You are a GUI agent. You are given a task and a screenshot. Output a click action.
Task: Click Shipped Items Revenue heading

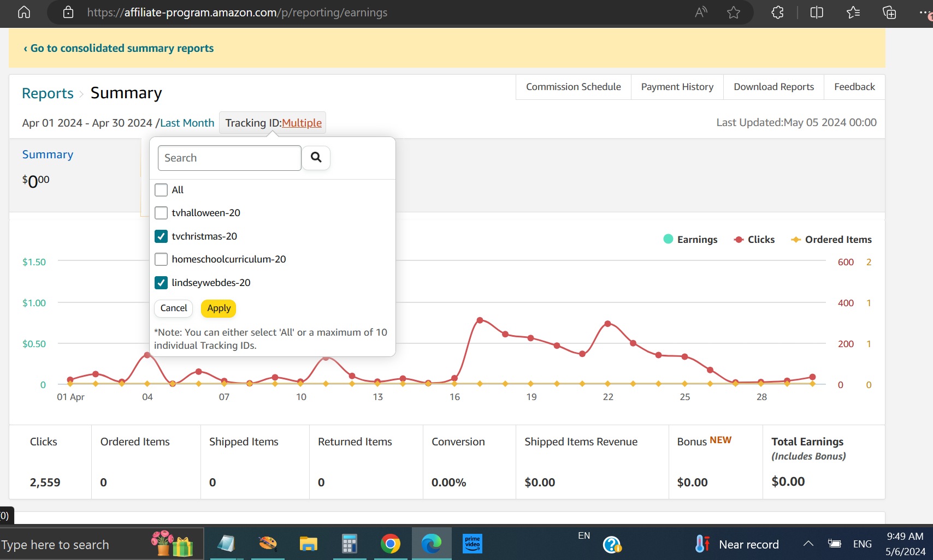(581, 442)
